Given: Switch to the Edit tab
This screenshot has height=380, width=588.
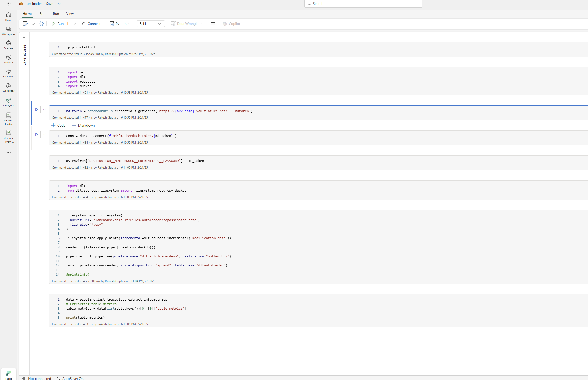Looking at the screenshot, I should coord(42,14).
